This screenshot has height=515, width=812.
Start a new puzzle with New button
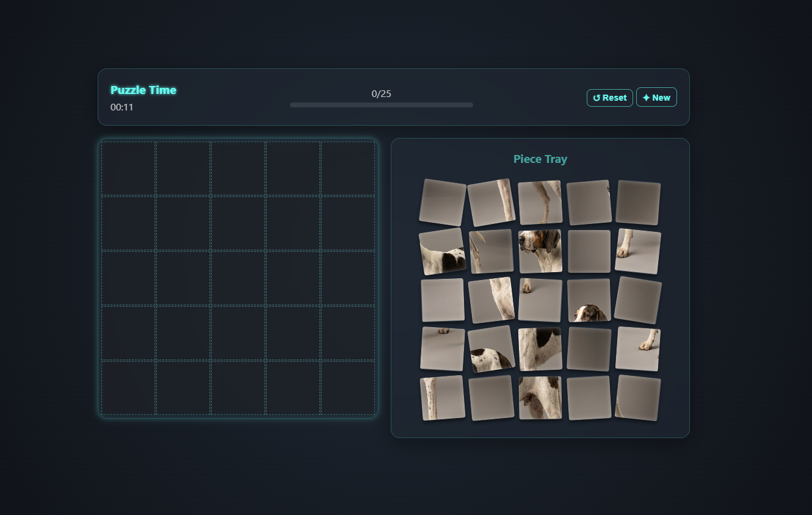coord(656,98)
